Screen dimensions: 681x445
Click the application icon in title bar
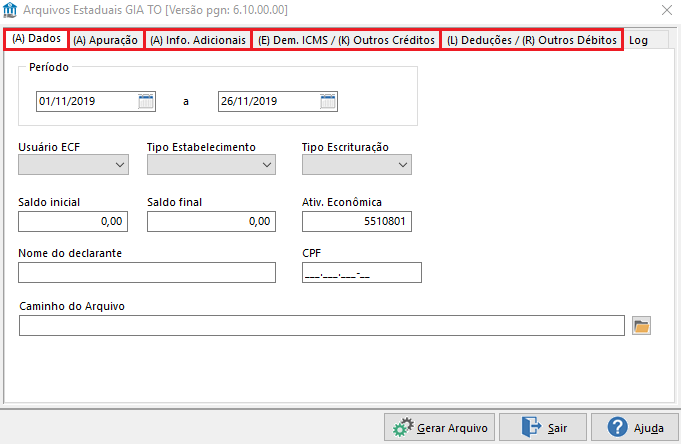tap(10, 10)
